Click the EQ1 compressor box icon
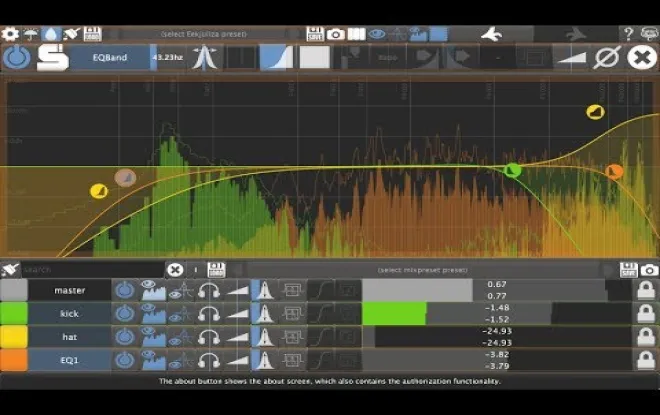660x415 pixels. [x=292, y=360]
